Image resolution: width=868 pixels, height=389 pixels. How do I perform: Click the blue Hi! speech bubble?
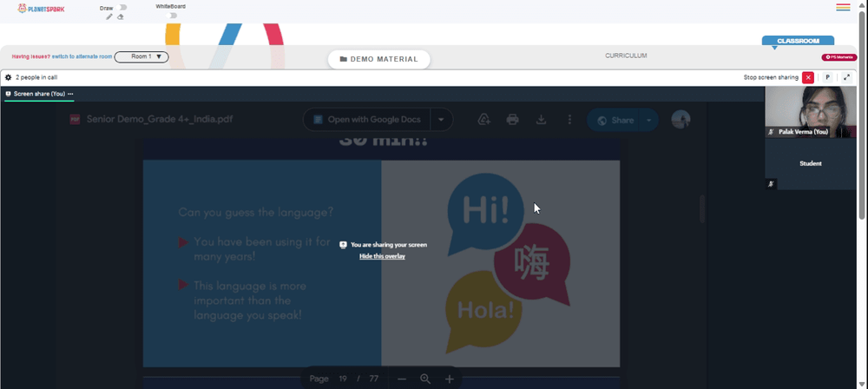click(x=485, y=214)
